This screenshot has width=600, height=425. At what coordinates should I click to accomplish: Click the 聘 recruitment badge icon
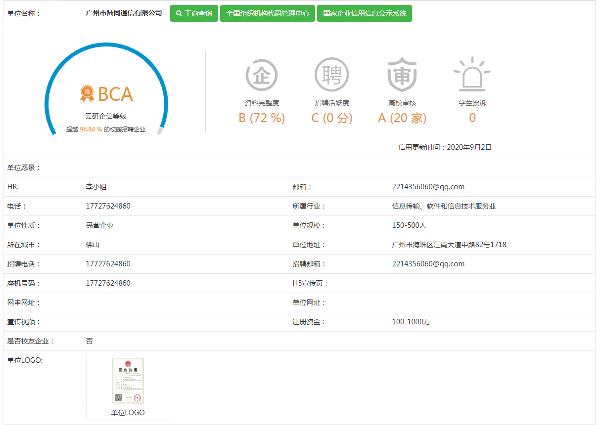coord(331,76)
